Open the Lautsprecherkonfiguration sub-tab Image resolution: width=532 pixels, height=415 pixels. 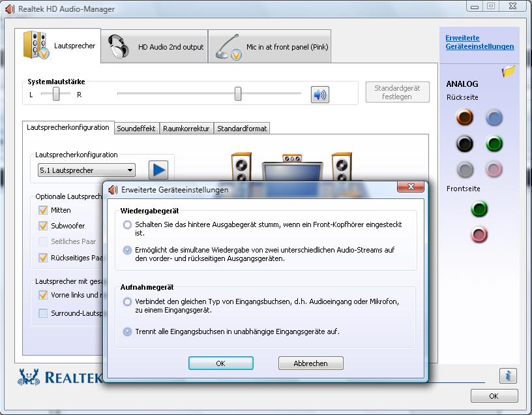coord(68,127)
